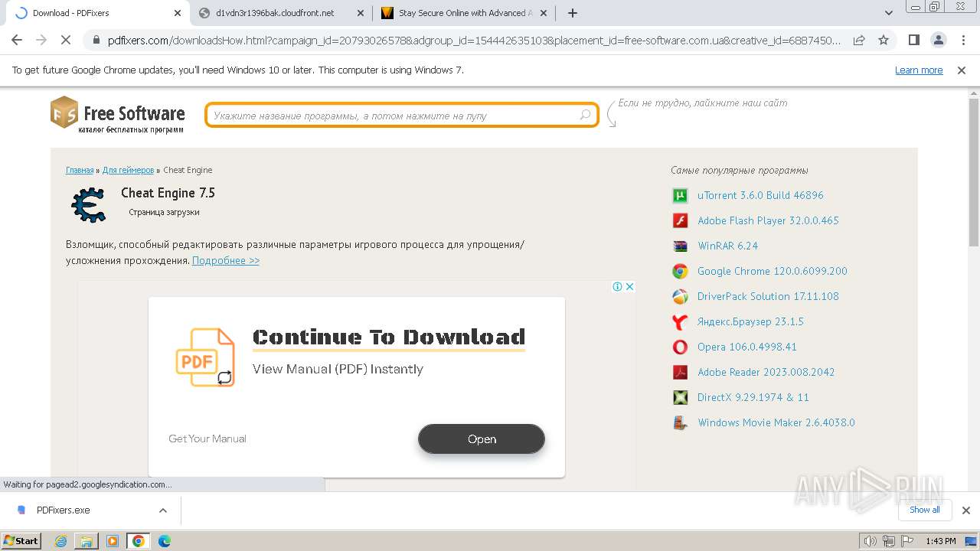Expand PDFixers.exe download options

163,510
